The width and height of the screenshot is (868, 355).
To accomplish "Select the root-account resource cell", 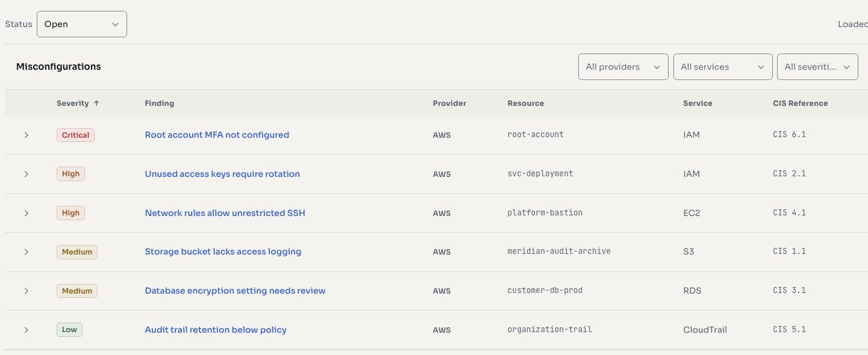I will (x=535, y=135).
